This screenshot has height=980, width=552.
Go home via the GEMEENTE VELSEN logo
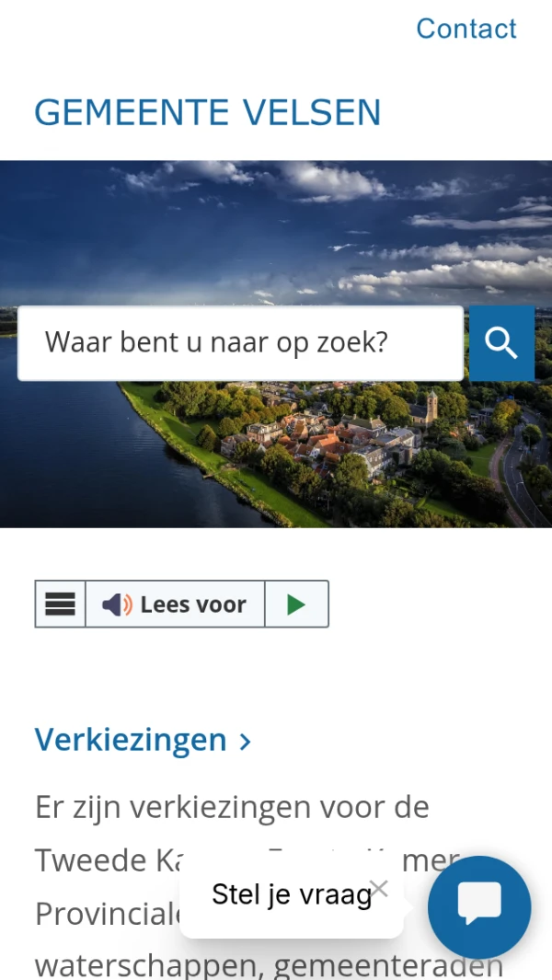[x=208, y=112]
